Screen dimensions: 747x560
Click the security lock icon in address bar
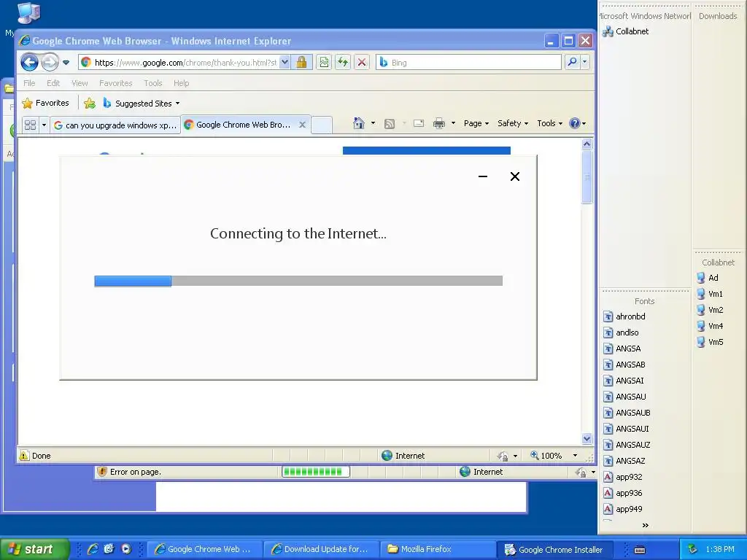(x=301, y=62)
